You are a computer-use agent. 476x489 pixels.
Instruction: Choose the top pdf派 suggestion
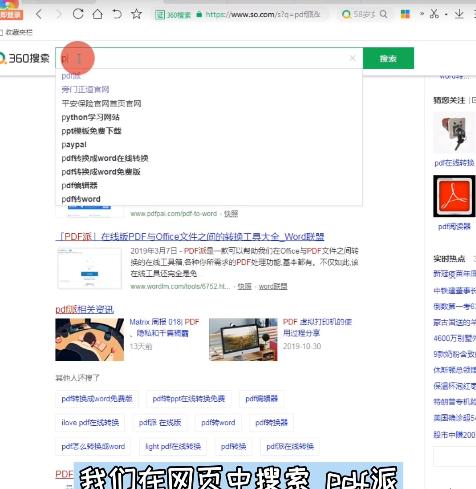[x=71, y=76]
